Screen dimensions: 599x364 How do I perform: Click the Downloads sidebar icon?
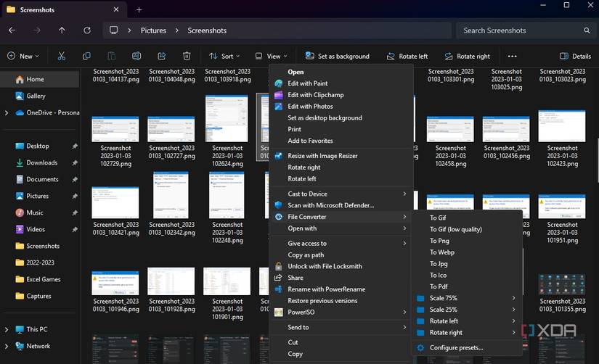click(x=20, y=162)
